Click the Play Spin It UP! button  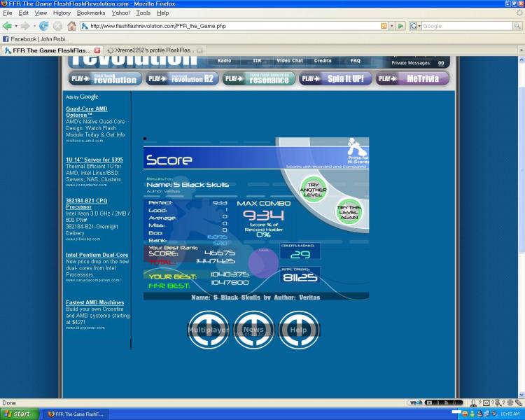click(335, 78)
